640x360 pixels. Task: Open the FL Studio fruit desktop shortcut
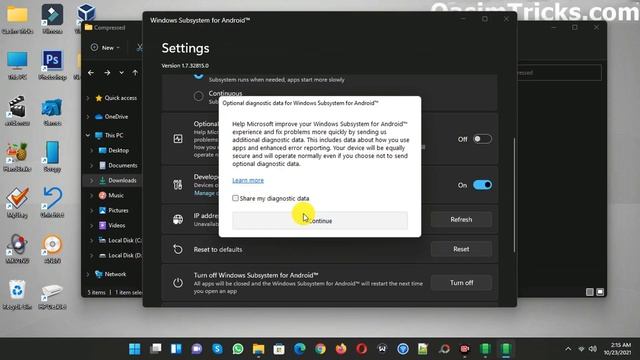click(17, 157)
